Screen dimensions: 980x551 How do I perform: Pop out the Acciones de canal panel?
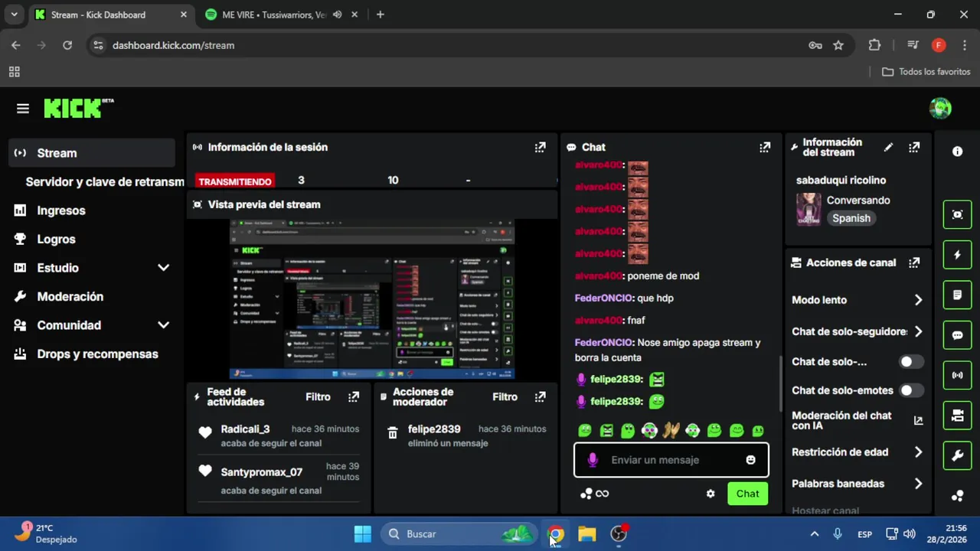point(914,262)
